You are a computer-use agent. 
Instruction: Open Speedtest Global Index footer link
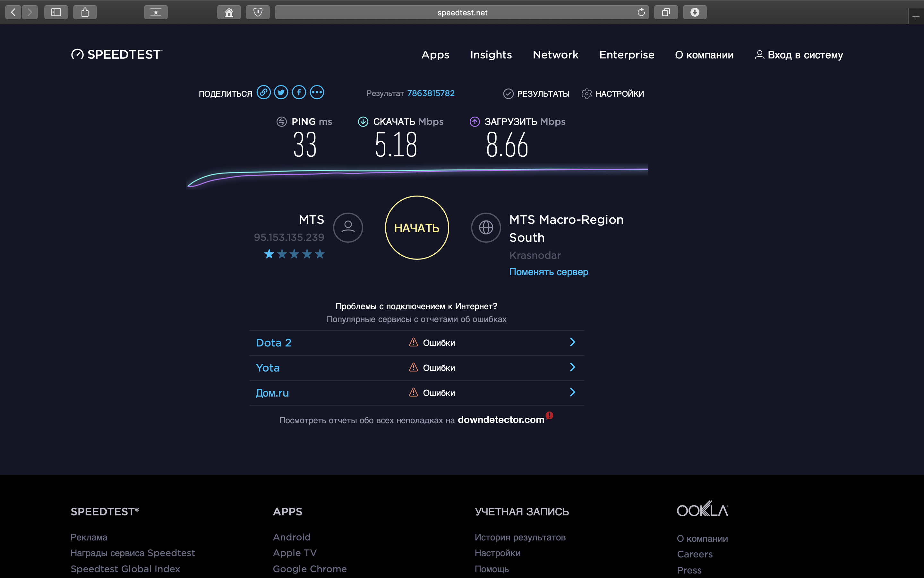coord(125,569)
